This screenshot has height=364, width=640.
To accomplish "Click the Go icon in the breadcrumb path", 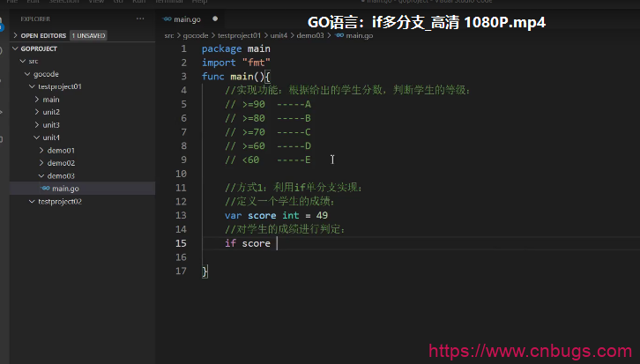I will (x=339, y=35).
